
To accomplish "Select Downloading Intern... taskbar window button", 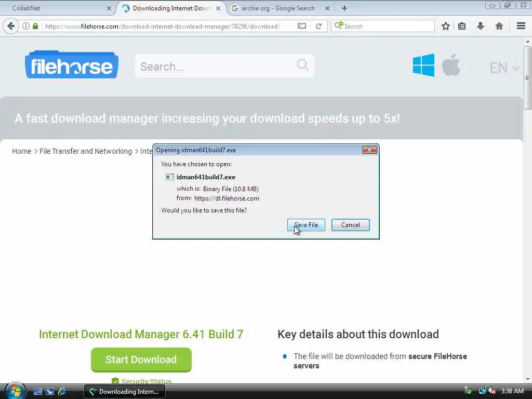I will click(125, 392).
